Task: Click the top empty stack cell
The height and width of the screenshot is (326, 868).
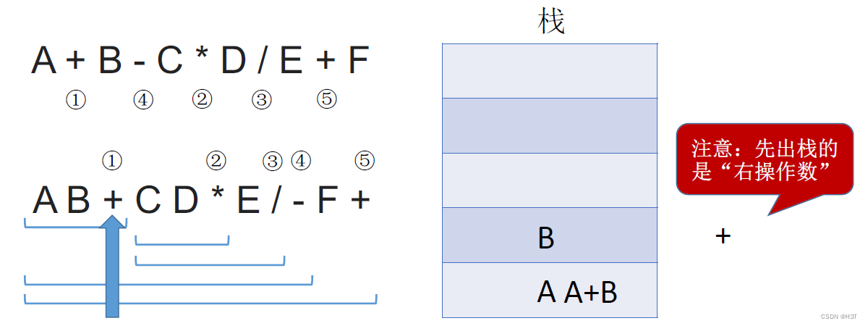Action: coord(550,70)
